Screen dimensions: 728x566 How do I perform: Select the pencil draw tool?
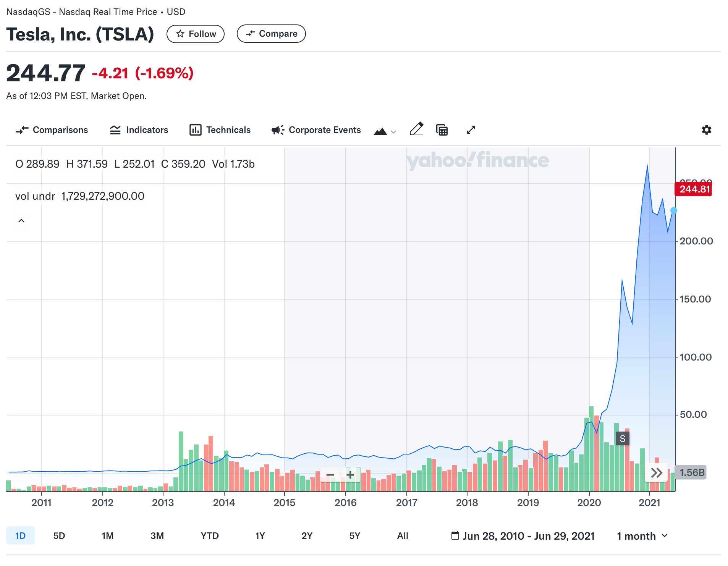pos(416,129)
